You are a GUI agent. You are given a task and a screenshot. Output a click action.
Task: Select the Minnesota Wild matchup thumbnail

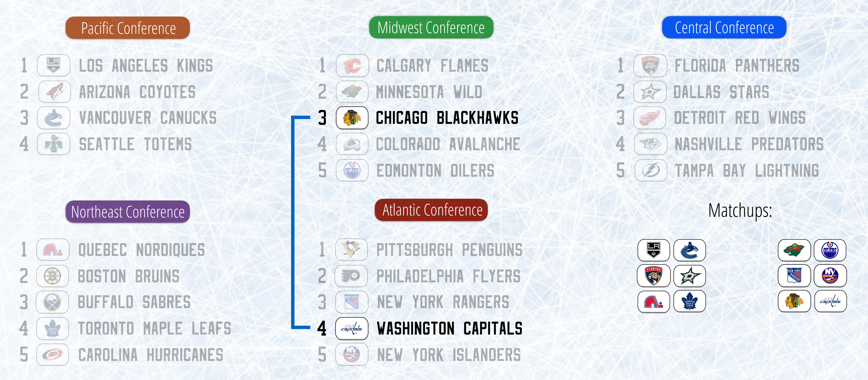click(794, 250)
